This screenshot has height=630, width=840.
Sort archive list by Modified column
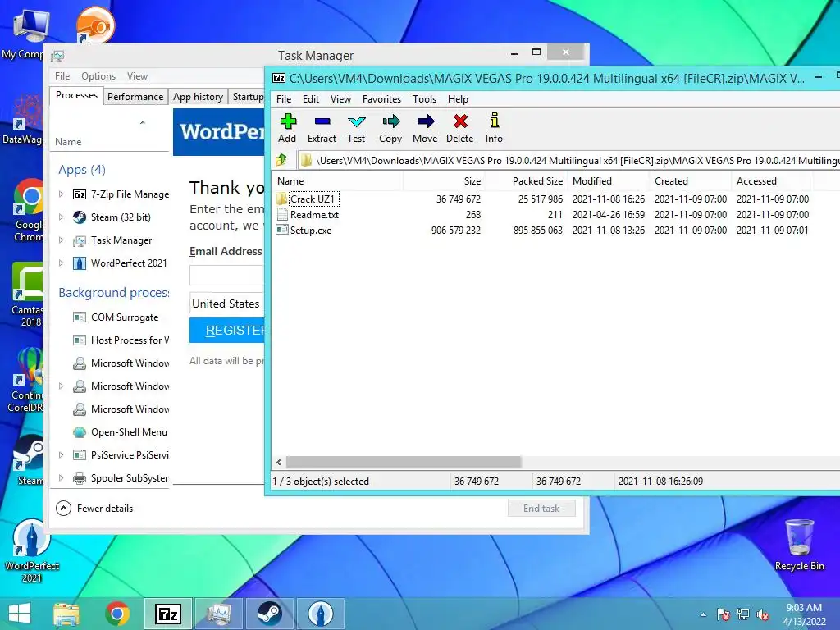tap(609, 181)
